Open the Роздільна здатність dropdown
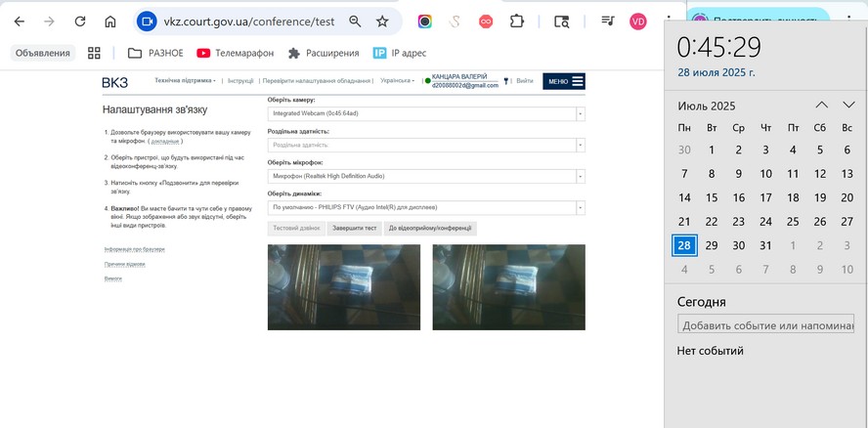Viewport: 868px width, 428px height. point(426,145)
